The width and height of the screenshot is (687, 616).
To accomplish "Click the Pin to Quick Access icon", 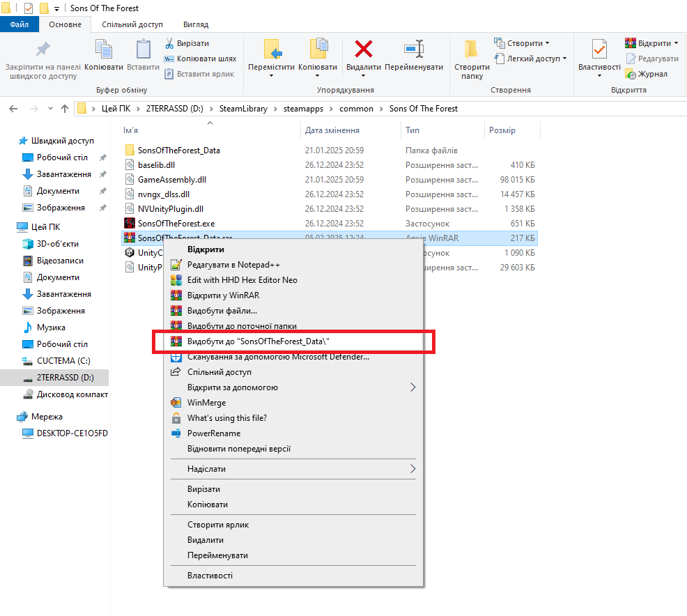I will coord(43,49).
